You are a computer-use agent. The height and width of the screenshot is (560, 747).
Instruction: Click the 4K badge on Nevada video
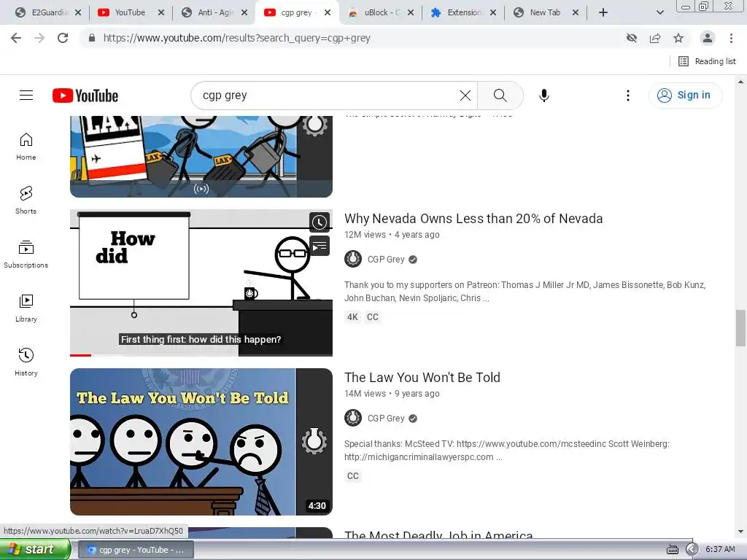coord(352,317)
